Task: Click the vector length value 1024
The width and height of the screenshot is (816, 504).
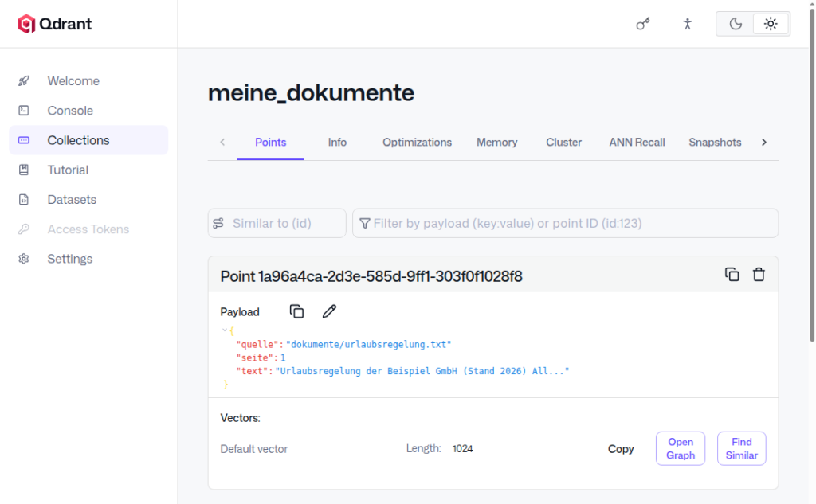Action: (x=463, y=449)
